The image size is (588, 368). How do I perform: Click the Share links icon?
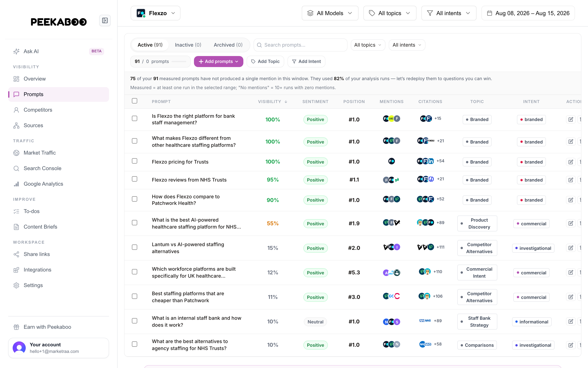coord(16,254)
